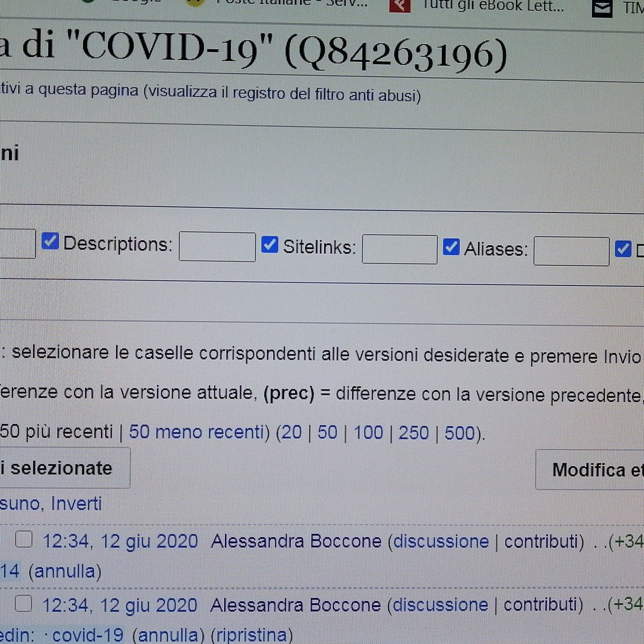This screenshot has height=644, width=644.
Task: Select the covid-19 ripristina revision row checkbox
Action: pyautogui.click(x=23, y=604)
